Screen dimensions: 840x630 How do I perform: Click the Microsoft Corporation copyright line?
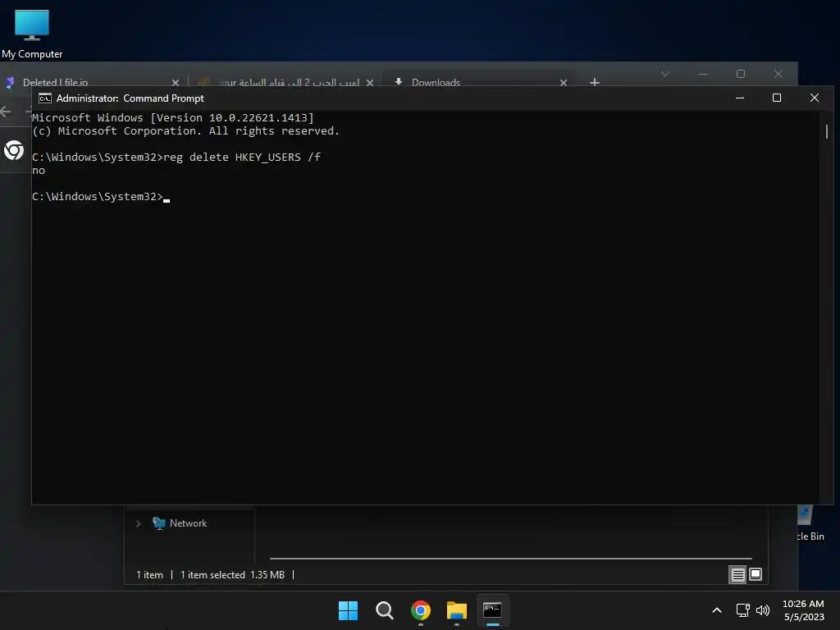tap(185, 130)
